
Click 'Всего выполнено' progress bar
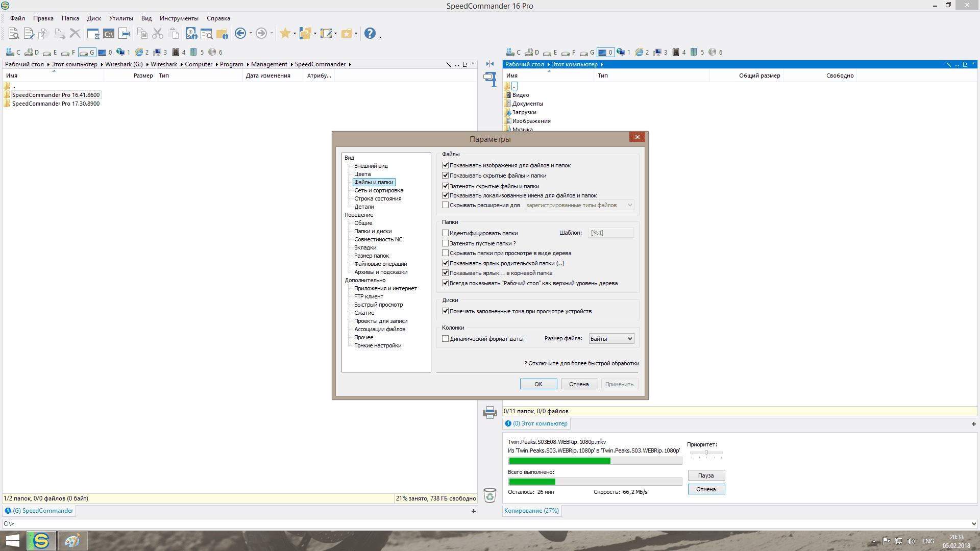click(595, 482)
